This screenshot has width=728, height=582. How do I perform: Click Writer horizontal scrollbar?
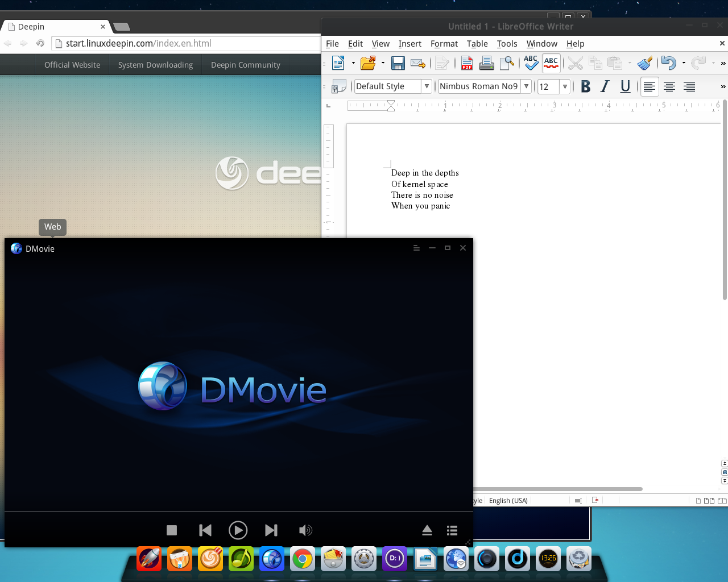[557, 489]
